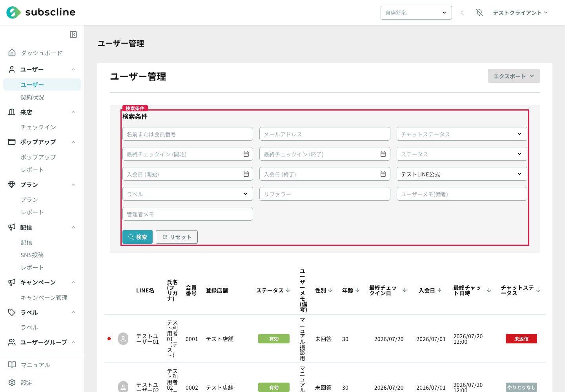Sort by 入会日 column arrow
The image size is (565, 392).
pyautogui.click(x=439, y=290)
